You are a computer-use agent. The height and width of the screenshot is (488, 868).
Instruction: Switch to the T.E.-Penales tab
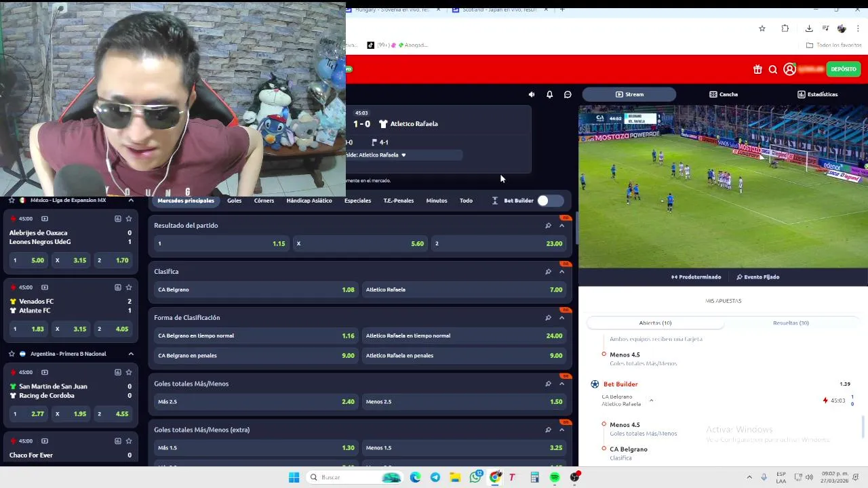coord(399,201)
